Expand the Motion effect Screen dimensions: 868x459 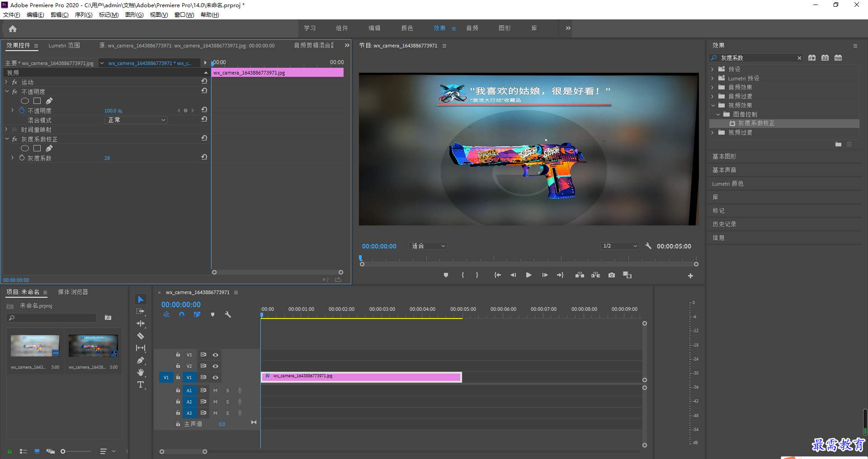[6, 82]
